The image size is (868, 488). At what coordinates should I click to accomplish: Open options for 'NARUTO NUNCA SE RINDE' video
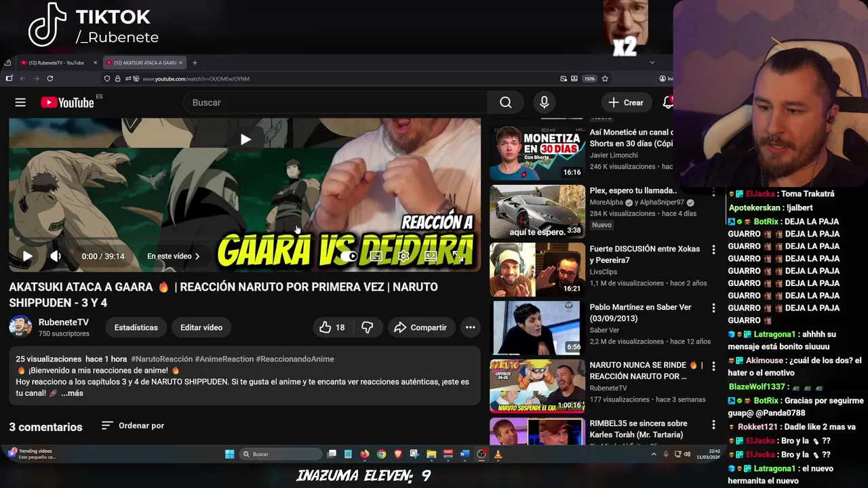pyautogui.click(x=713, y=367)
